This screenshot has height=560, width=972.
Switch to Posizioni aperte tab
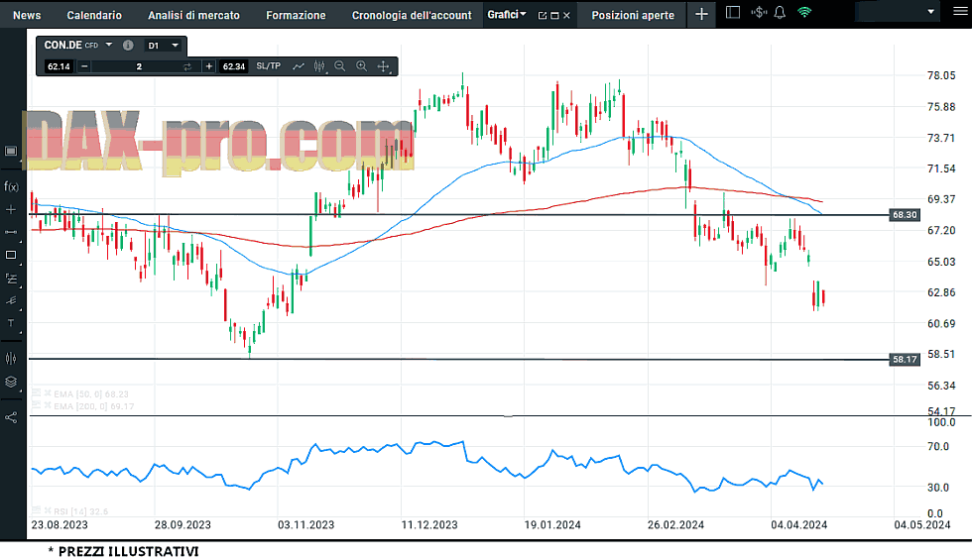pyautogui.click(x=633, y=15)
